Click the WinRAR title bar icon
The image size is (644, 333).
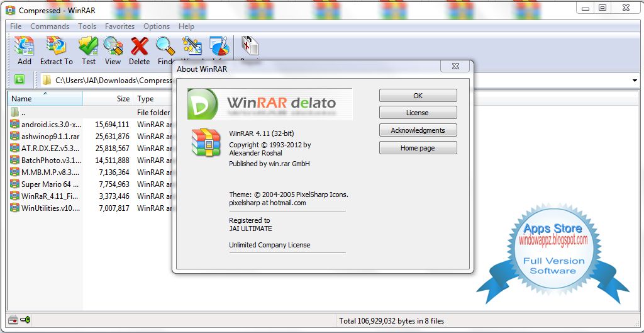tap(10, 10)
